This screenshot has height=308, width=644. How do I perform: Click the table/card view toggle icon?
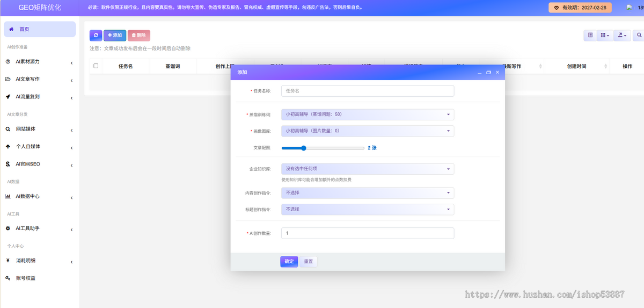(590, 35)
